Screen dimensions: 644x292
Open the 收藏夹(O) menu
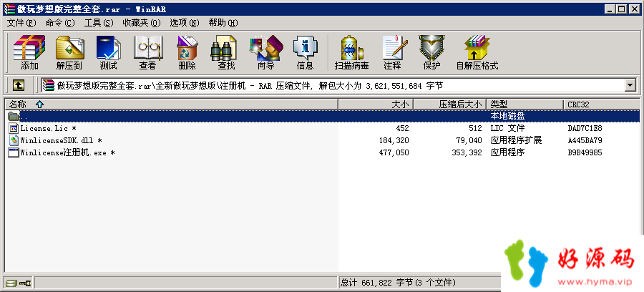pyautogui.click(x=142, y=23)
